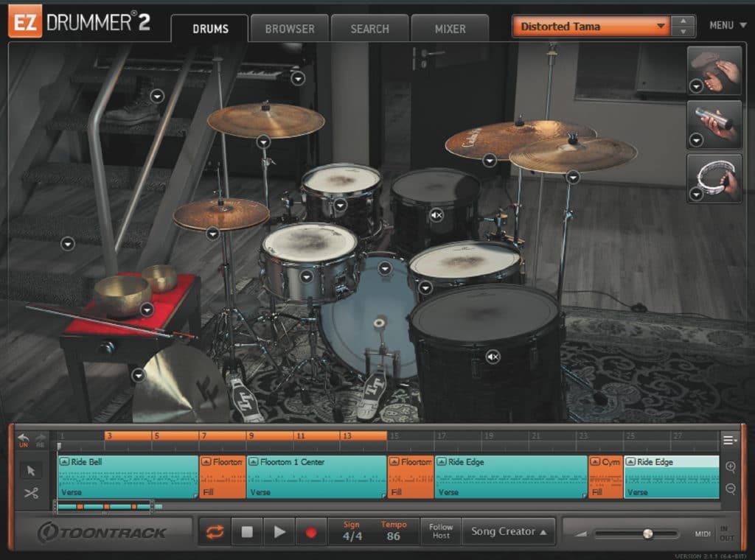Zoom out on the song track
755x560 pixels.
click(x=731, y=489)
